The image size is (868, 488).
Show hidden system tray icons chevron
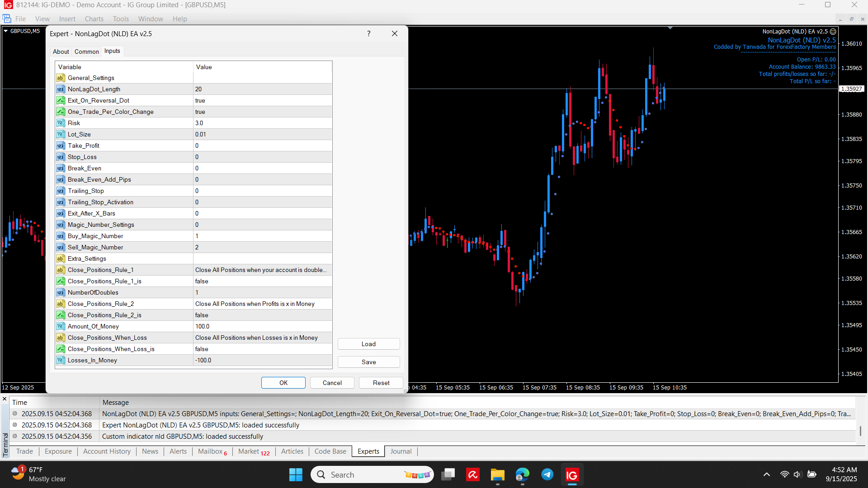tap(766, 474)
